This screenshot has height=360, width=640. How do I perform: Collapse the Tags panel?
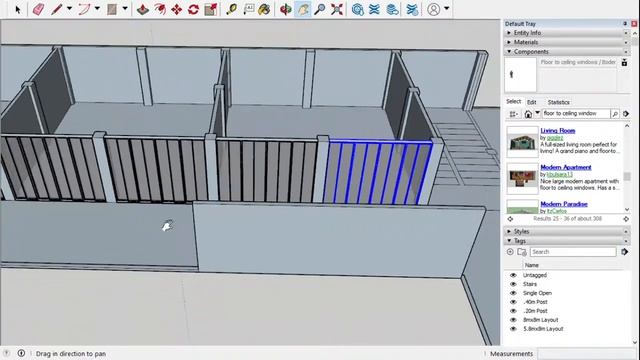pyautogui.click(x=509, y=241)
